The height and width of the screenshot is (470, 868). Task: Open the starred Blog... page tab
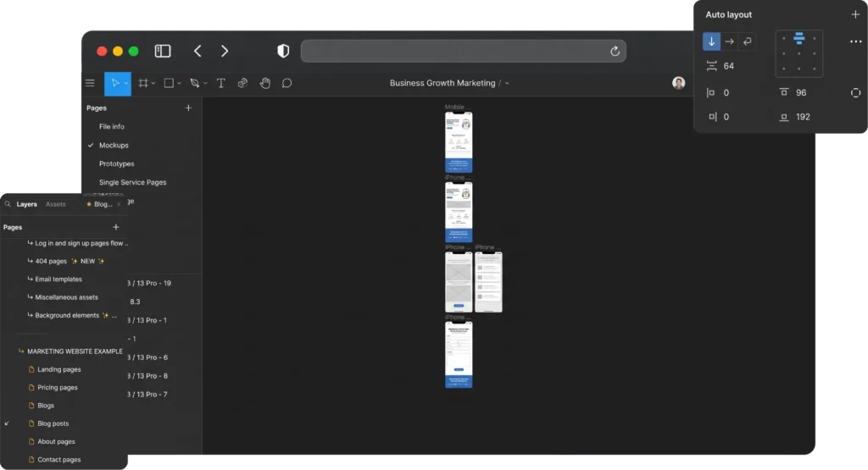pos(99,204)
